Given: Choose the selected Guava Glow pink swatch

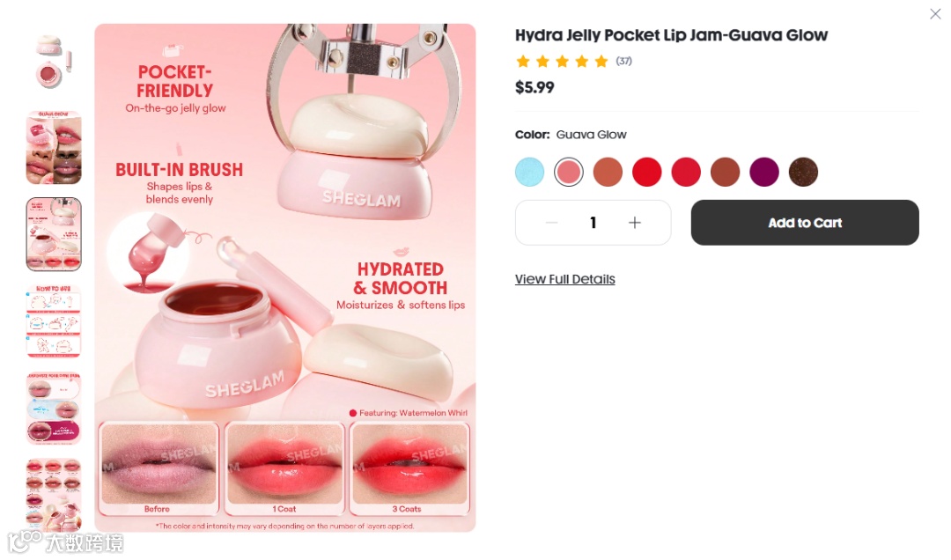Looking at the screenshot, I should pos(568,172).
